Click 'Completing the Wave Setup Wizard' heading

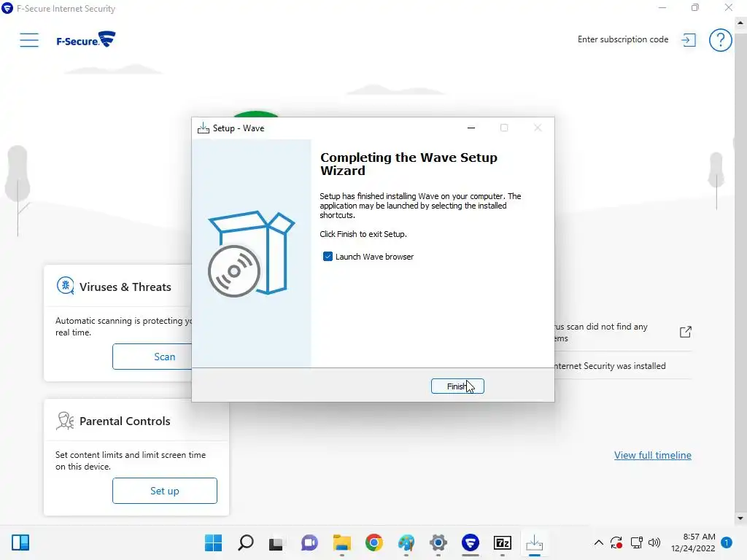[409, 164]
